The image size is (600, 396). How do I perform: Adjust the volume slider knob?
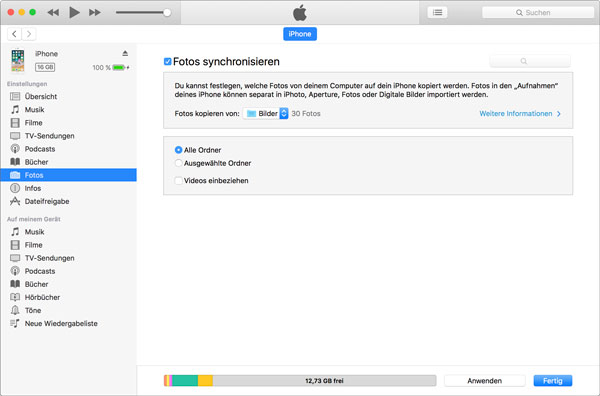[167, 13]
